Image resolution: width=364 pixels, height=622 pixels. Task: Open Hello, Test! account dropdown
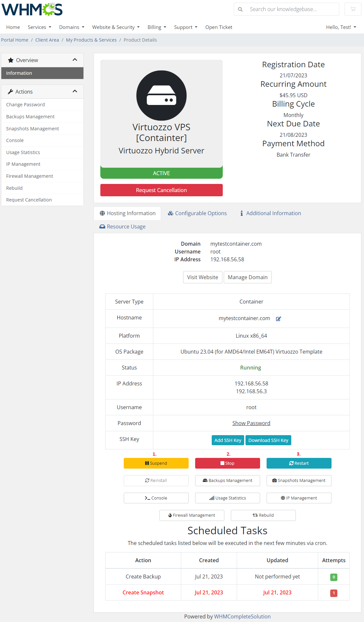tap(341, 27)
